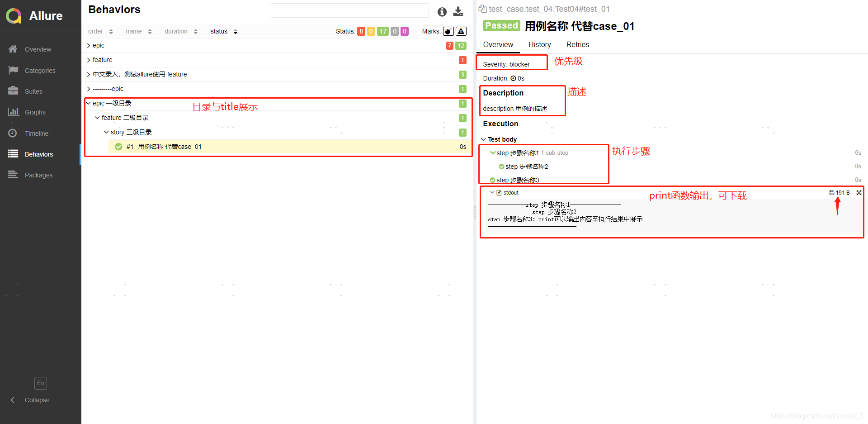The image size is (868, 424).
Task: Collapse the stdout attachment
Action: coord(493,193)
